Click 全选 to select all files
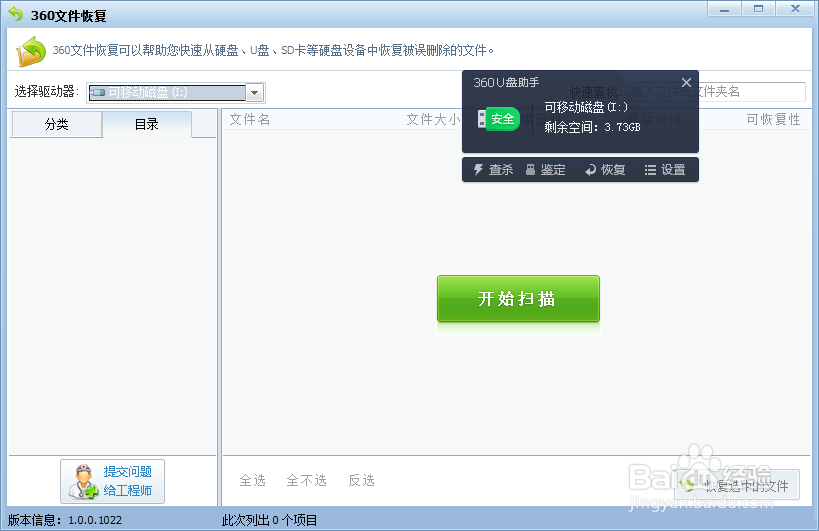 click(253, 480)
